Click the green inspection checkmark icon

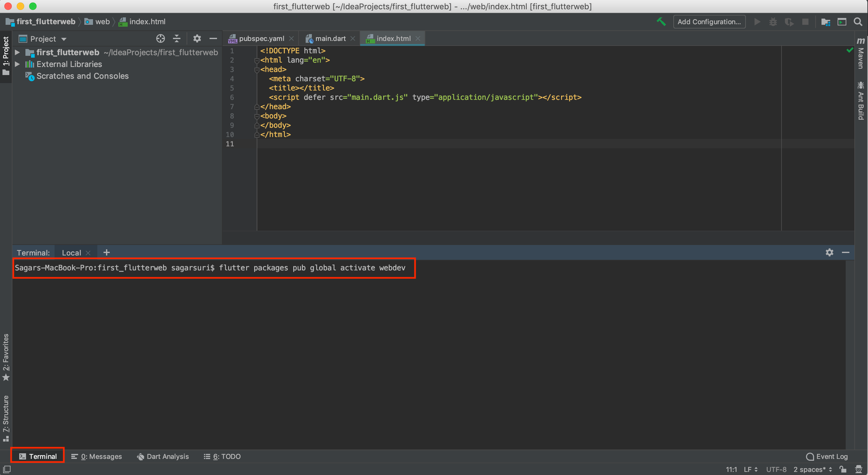pyautogui.click(x=849, y=50)
